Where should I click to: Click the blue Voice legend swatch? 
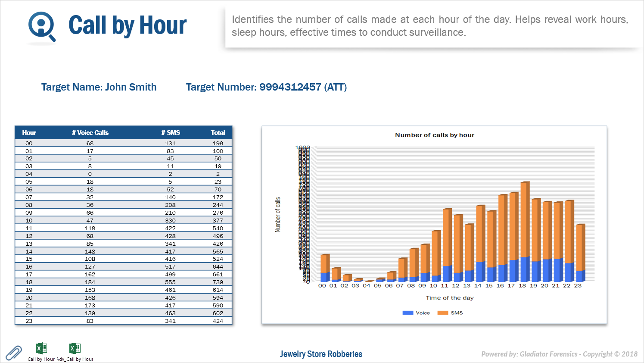pos(408,313)
